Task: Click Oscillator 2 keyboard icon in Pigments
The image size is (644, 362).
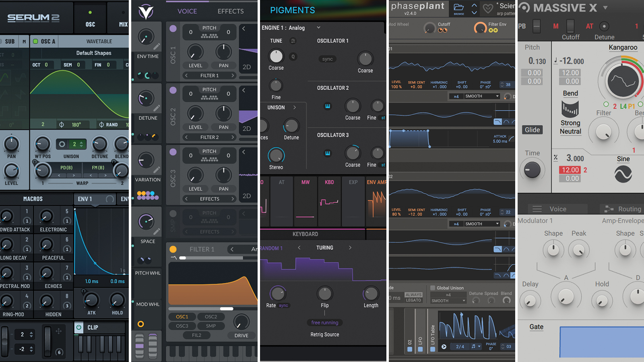Action: tap(328, 106)
